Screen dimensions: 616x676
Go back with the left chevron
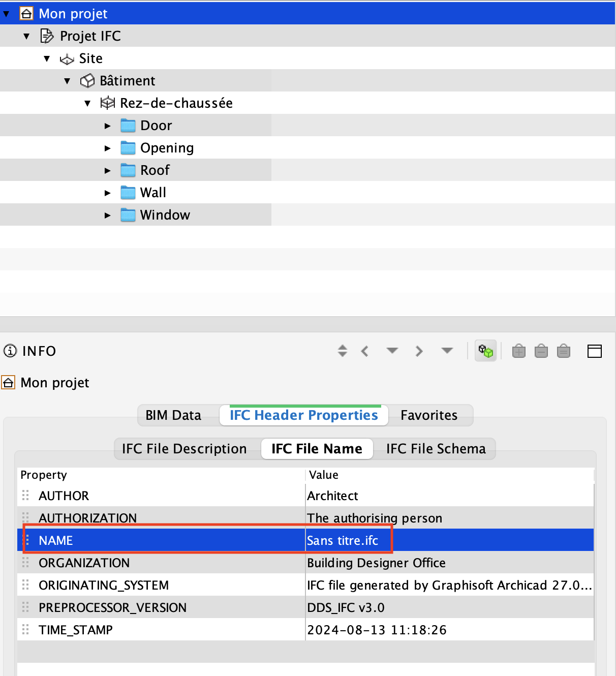tap(364, 351)
